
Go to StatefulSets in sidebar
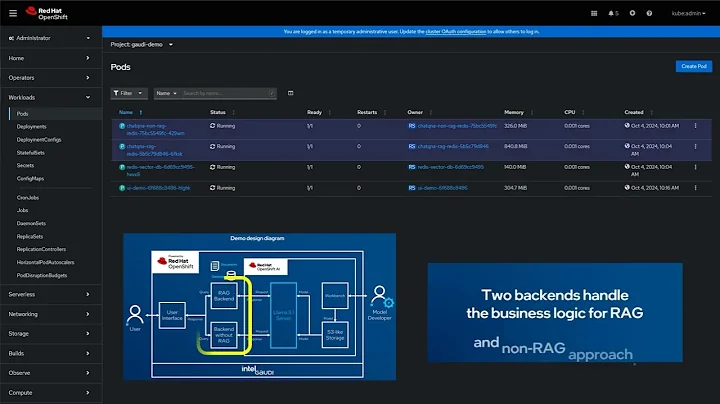point(31,152)
